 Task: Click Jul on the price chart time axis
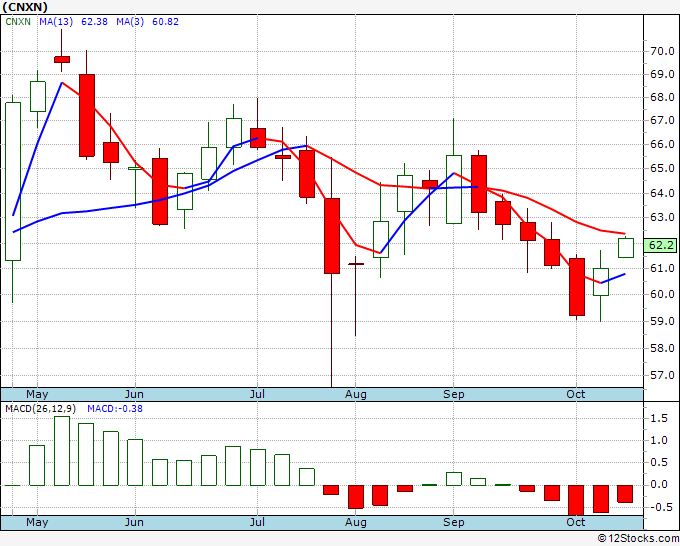point(257,394)
